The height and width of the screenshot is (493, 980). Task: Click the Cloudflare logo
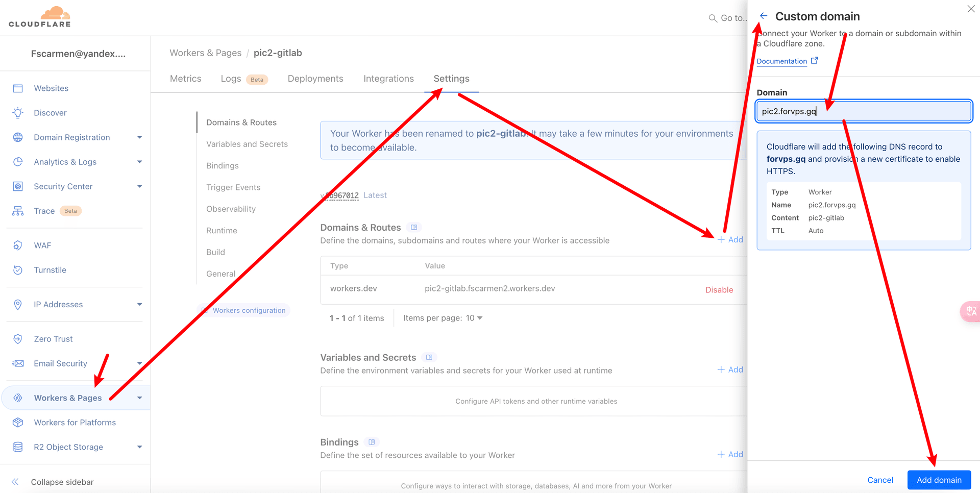tap(40, 17)
